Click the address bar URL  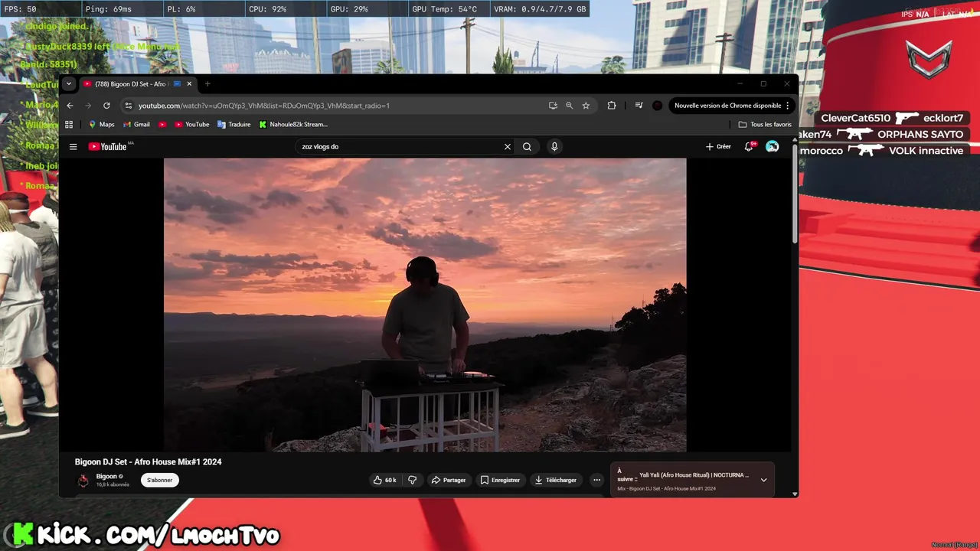(264, 106)
